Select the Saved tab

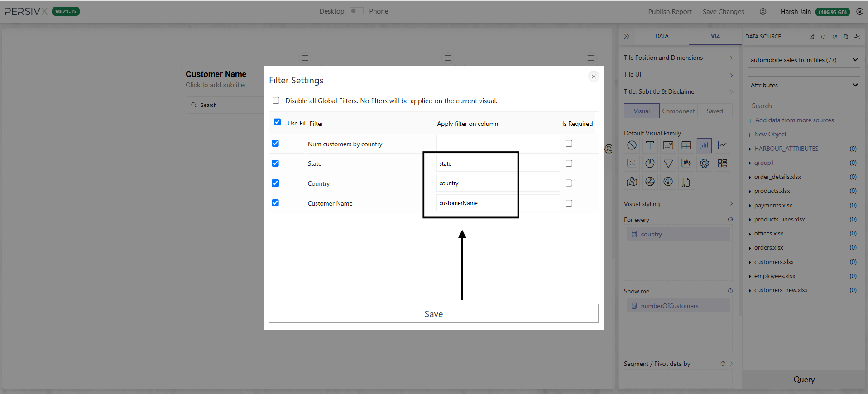point(715,111)
